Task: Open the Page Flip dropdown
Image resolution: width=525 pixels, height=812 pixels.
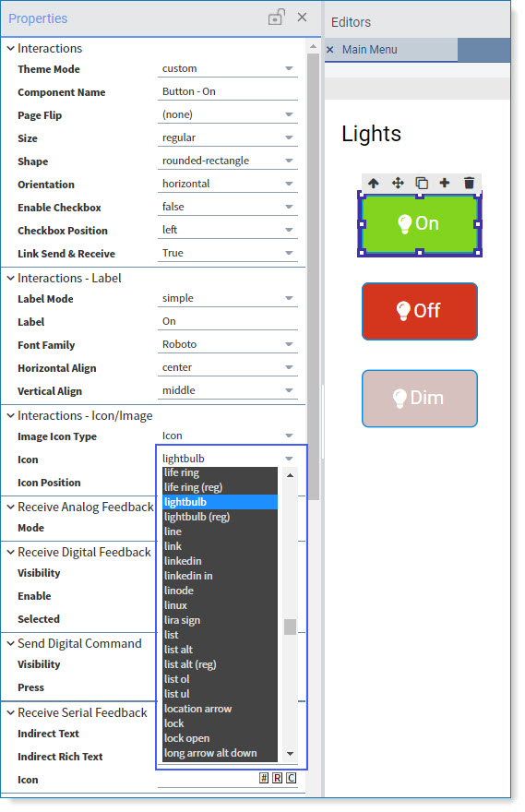Action: [x=228, y=114]
